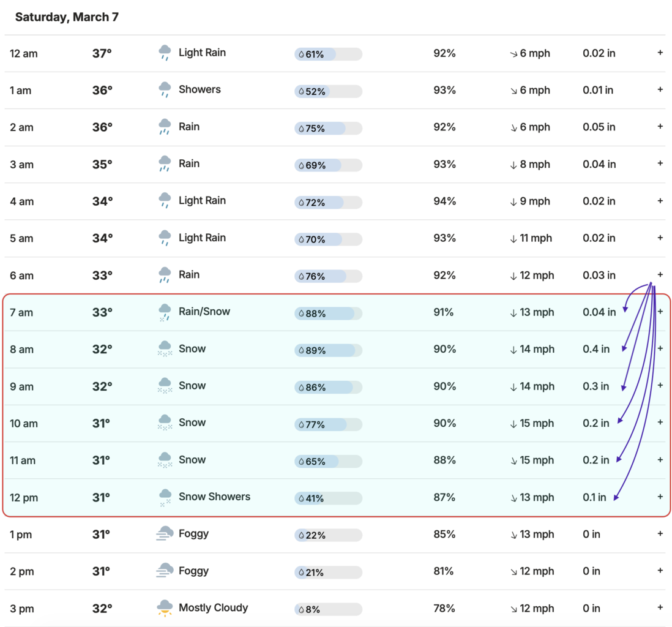The width and height of the screenshot is (672, 627).
Task: Click the Rain/Snow icon at 7 am
Action: pos(165,312)
